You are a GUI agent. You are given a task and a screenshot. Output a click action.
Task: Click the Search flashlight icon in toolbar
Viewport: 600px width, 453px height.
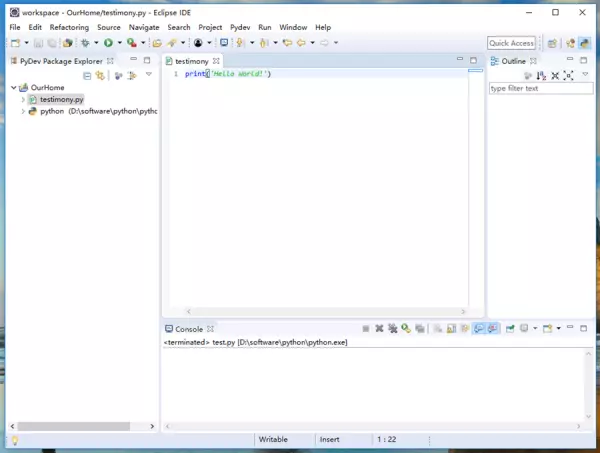[x=172, y=43]
